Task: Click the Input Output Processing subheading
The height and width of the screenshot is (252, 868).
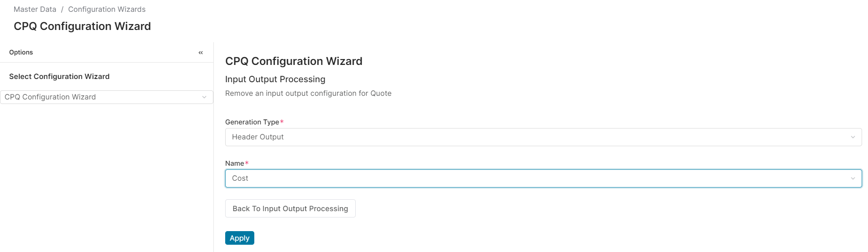Action: [275, 79]
